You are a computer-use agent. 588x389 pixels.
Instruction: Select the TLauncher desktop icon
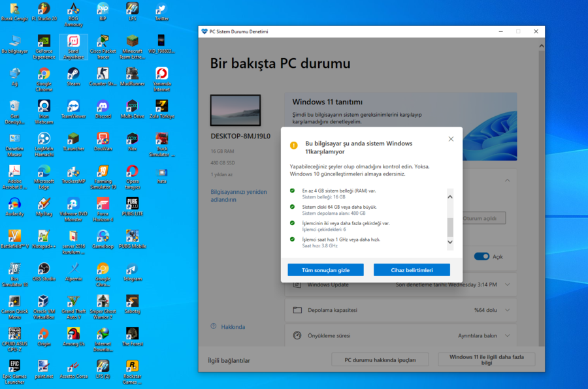tap(73, 142)
